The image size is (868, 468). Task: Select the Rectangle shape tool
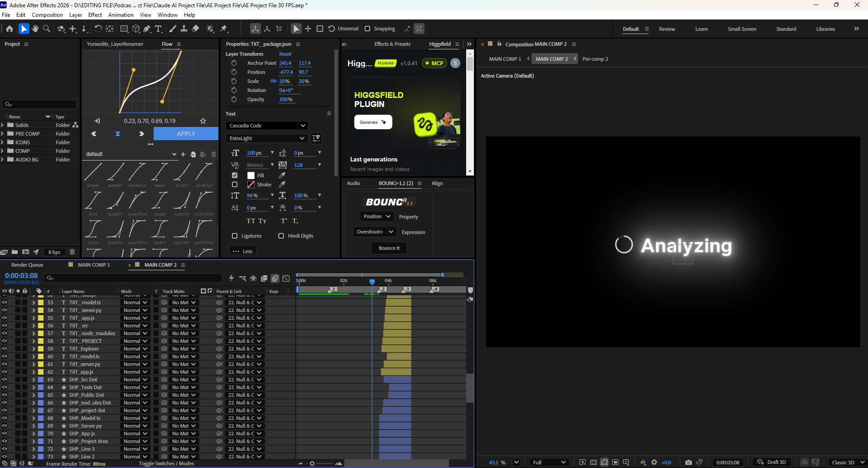tap(124, 29)
